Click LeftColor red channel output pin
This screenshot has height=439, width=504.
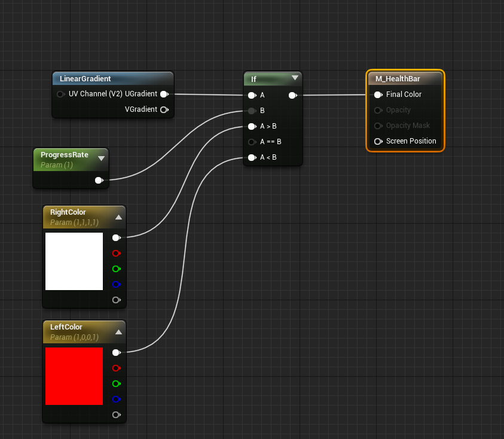117,368
